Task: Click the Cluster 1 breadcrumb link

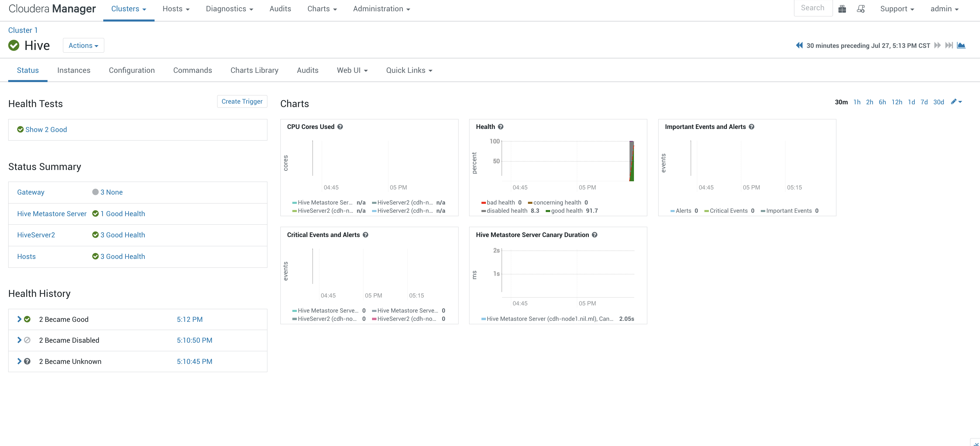Action: tap(23, 30)
